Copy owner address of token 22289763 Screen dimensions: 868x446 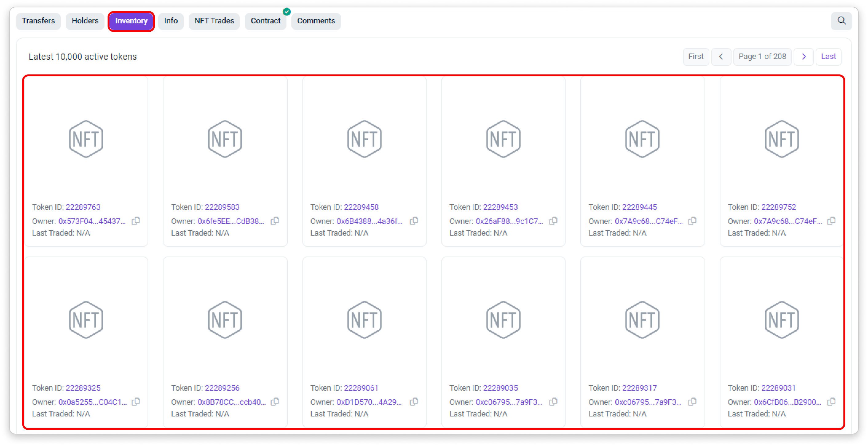136,221
